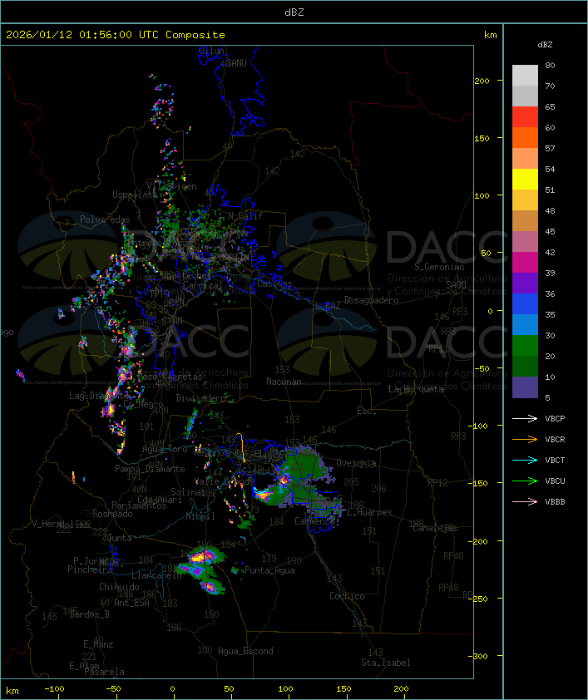Click the Polvaredas place label
The width and height of the screenshot is (588, 700).
(x=105, y=219)
